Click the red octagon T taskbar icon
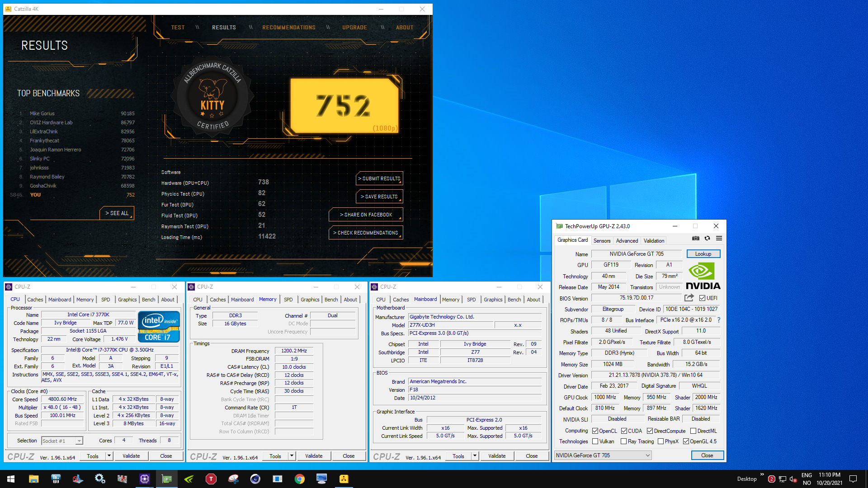The image size is (868, 488). coord(211,479)
